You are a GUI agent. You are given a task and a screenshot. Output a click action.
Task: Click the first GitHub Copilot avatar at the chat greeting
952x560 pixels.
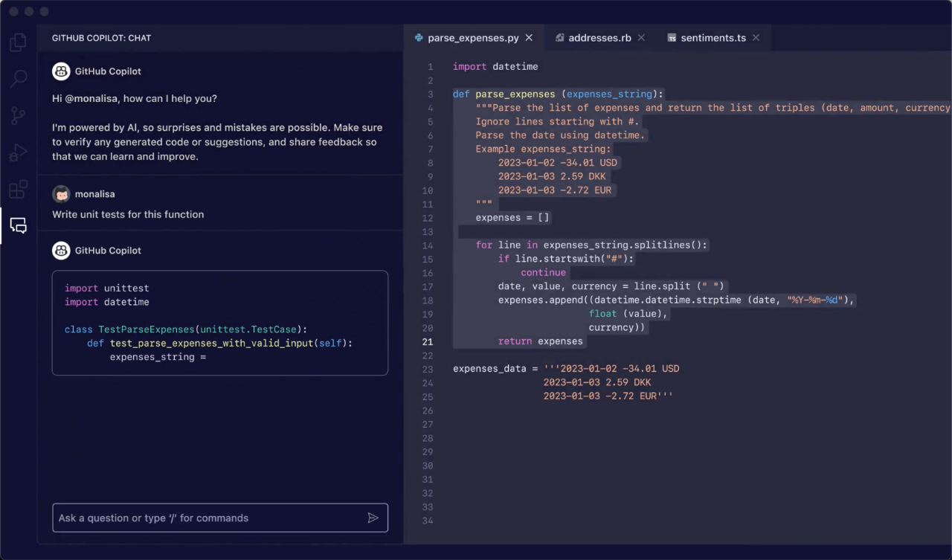(x=61, y=71)
